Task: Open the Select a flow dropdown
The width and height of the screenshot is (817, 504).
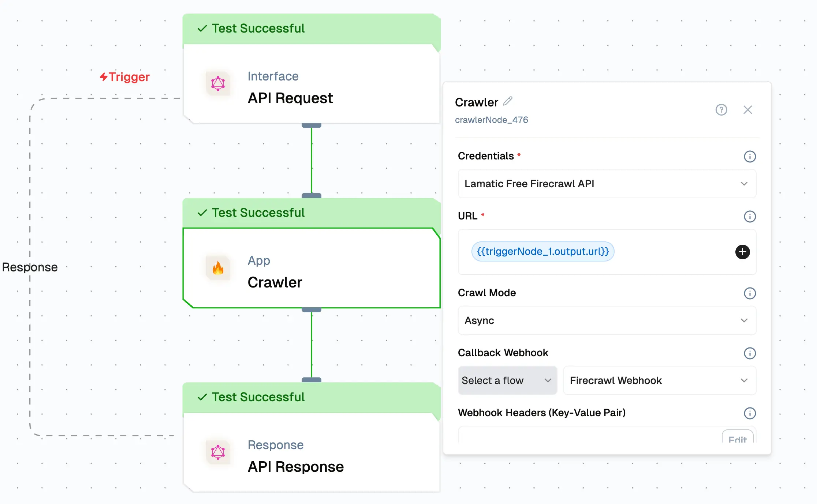Action: pyautogui.click(x=507, y=380)
